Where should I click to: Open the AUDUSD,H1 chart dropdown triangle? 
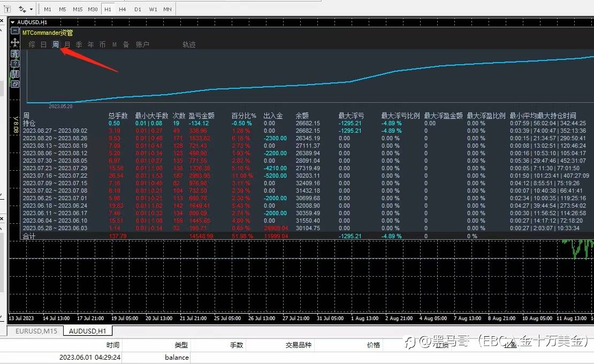click(12, 22)
